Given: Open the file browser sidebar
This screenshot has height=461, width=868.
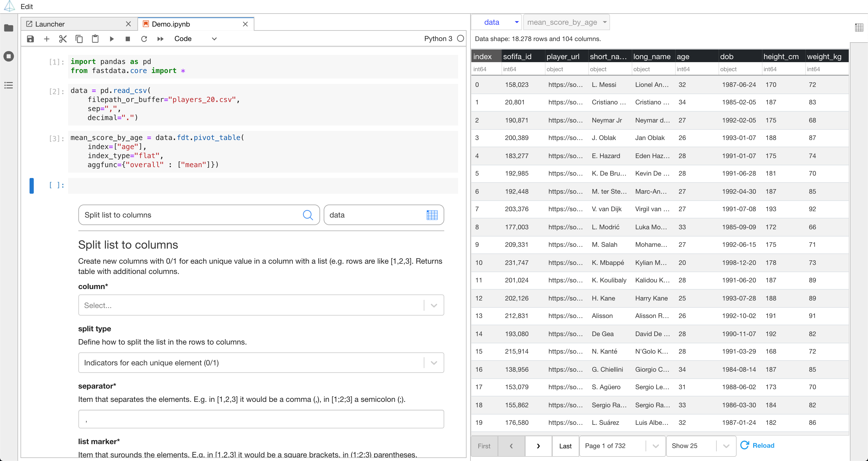Looking at the screenshot, I should 9,28.
